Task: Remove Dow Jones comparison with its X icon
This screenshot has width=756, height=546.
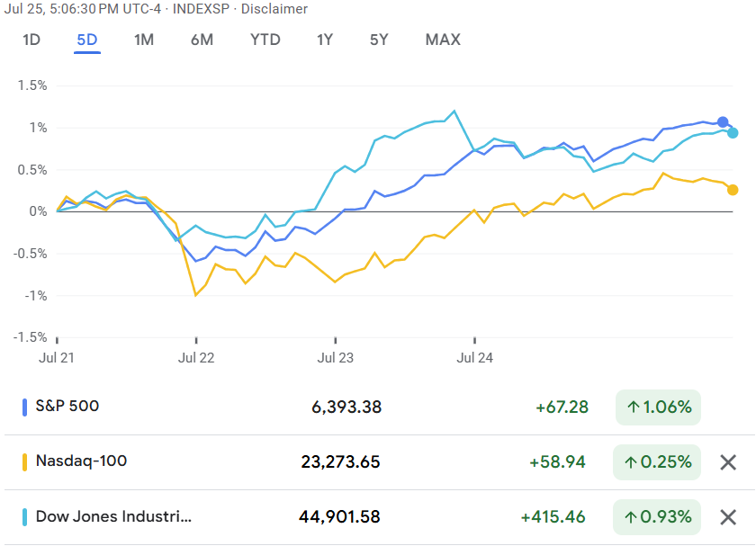Action: click(x=728, y=517)
